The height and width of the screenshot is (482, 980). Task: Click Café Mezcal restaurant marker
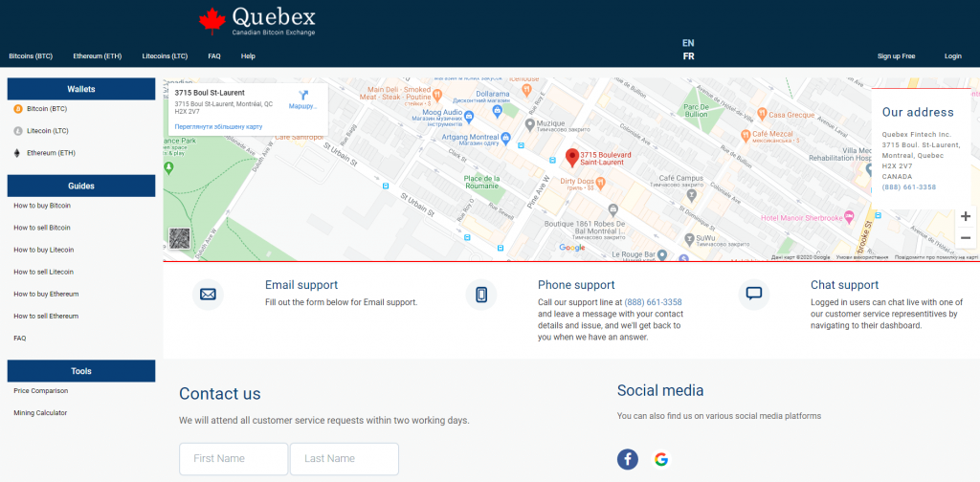(x=745, y=134)
